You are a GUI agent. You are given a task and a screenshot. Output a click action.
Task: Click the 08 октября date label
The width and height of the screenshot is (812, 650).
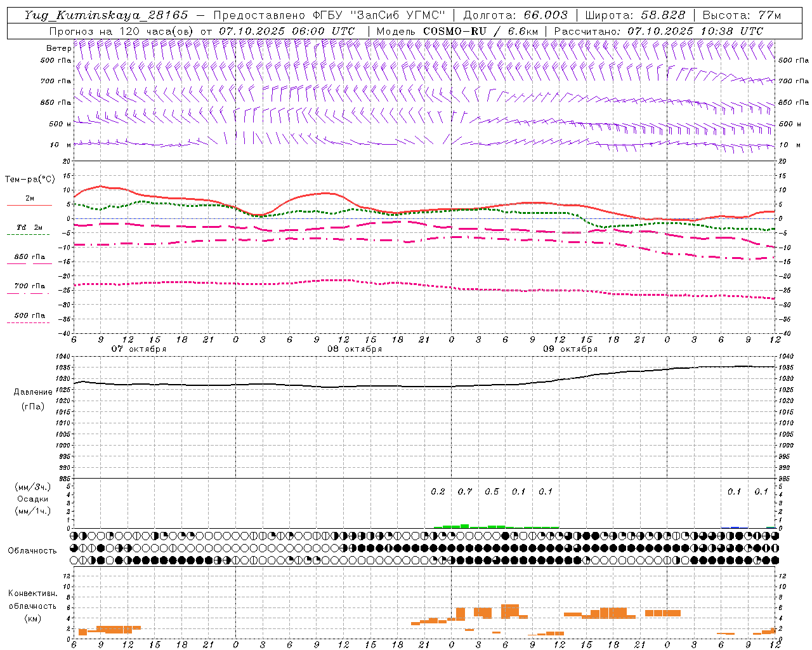click(355, 349)
